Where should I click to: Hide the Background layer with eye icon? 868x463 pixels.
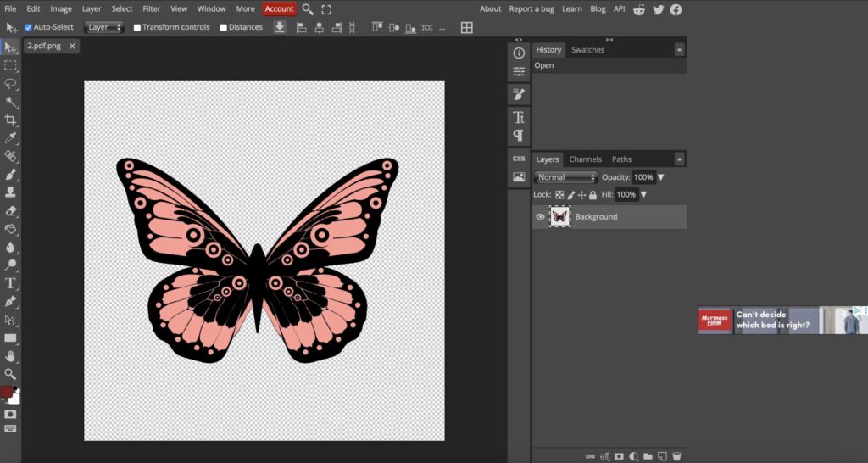pyautogui.click(x=540, y=217)
